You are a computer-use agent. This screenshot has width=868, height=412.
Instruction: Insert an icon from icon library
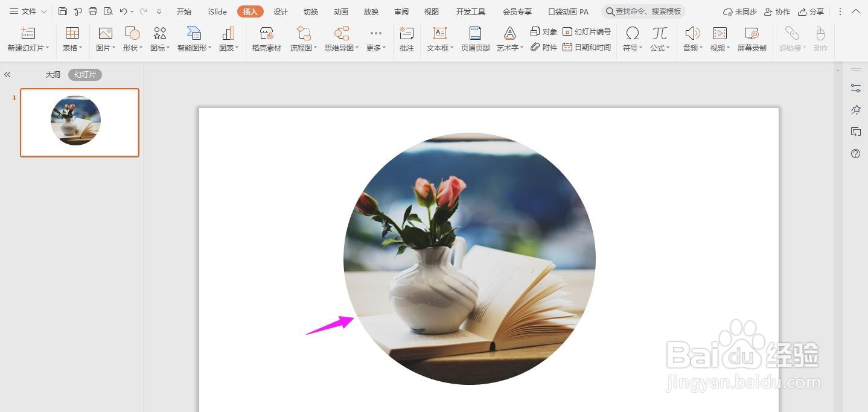click(x=160, y=33)
